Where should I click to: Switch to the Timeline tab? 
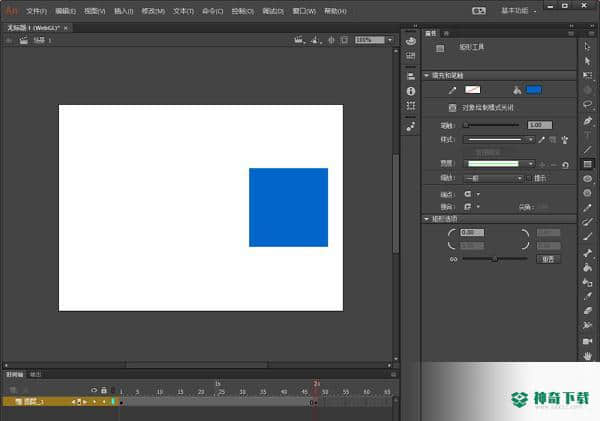tap(15, 374)
